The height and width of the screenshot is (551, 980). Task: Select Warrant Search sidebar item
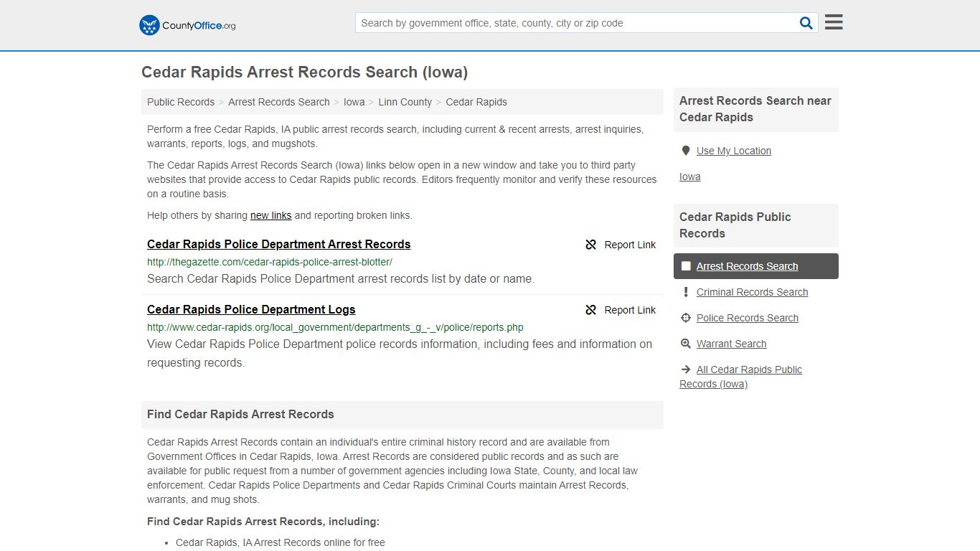pyautogui.click(x=732, y=344)
